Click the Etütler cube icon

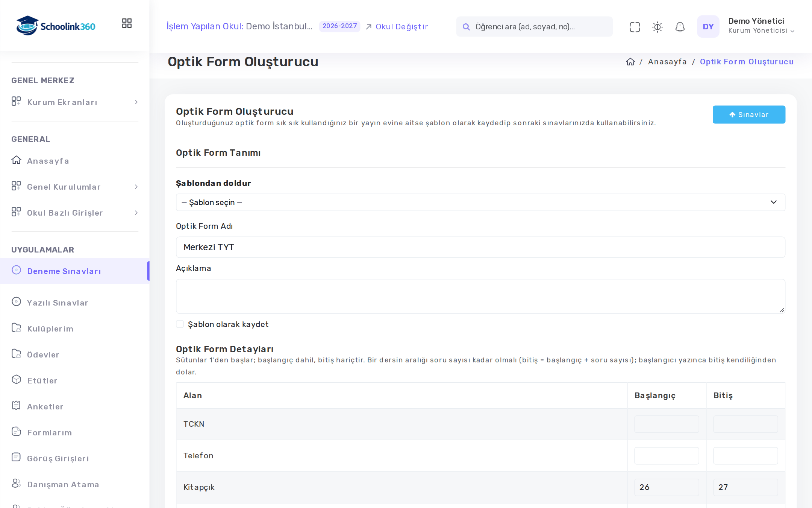click(x=16, y=380)
